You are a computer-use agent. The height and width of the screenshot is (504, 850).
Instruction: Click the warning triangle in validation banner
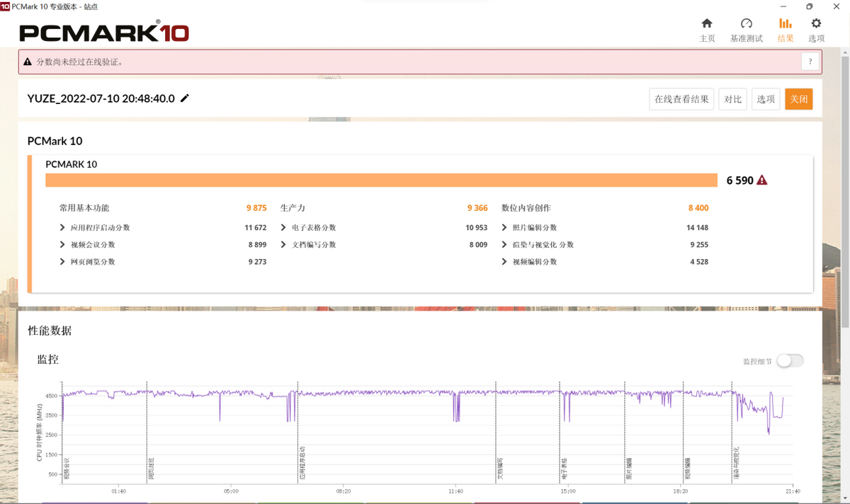pyautogui.click(x=28, y=62)
